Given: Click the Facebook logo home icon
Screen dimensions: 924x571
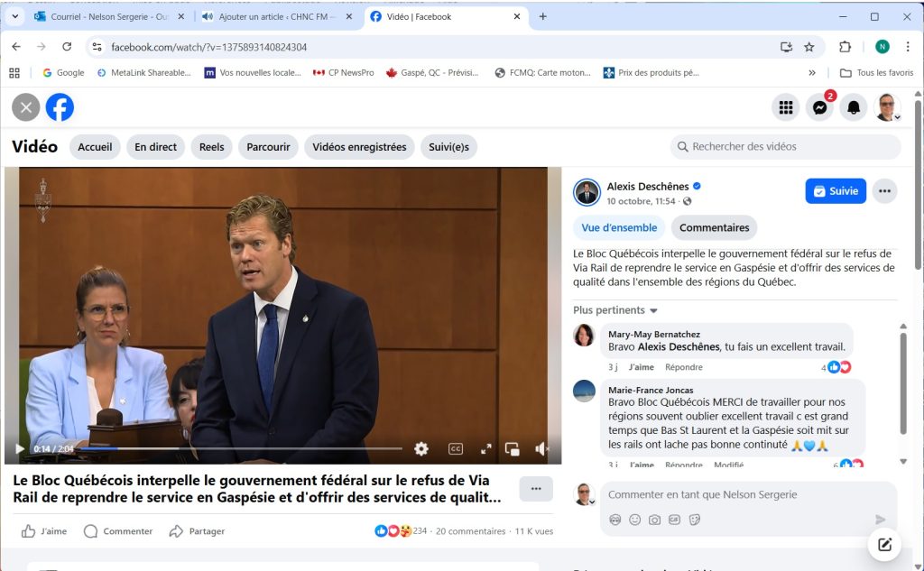Looking at the screenshot, I should tap(60, 108).
